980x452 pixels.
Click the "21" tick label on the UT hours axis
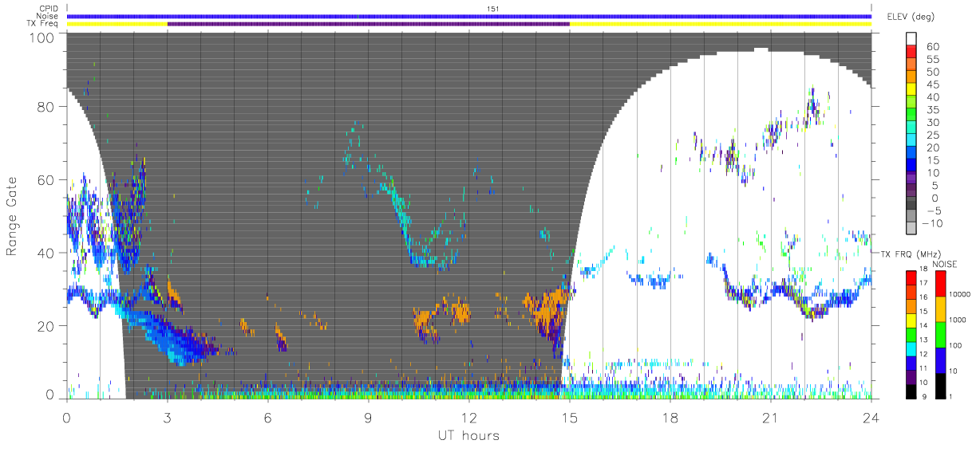click(771, 417)
